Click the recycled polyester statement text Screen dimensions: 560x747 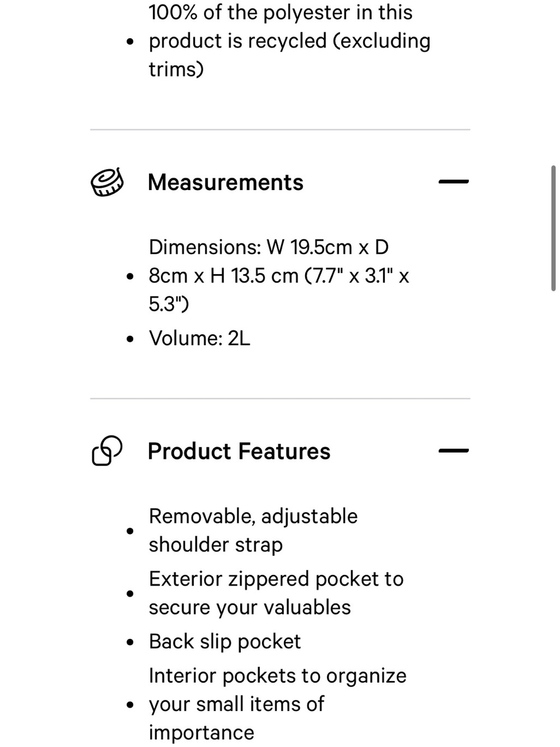[290, 41]
